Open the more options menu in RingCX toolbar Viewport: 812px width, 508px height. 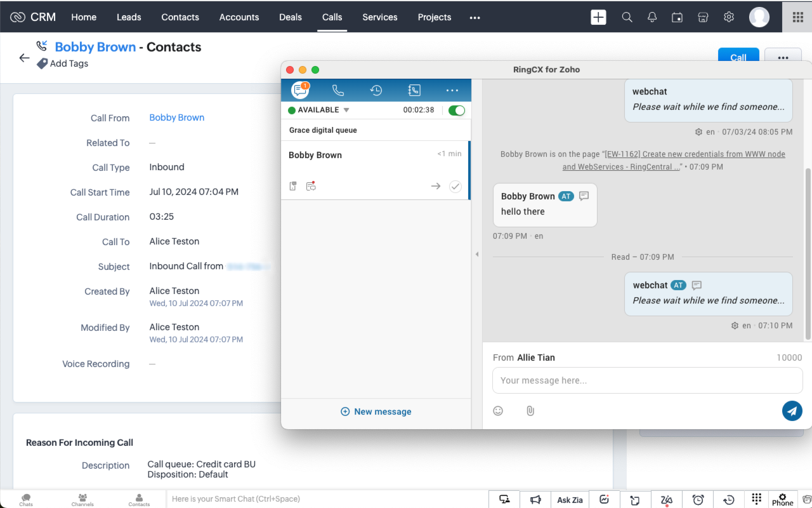(452, 90)
